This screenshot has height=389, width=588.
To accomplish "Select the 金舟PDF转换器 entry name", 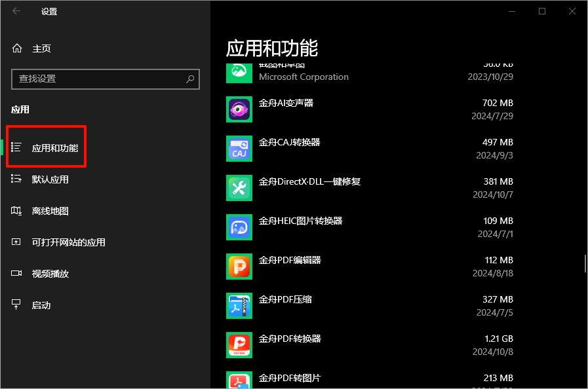I will click(290, 339).
